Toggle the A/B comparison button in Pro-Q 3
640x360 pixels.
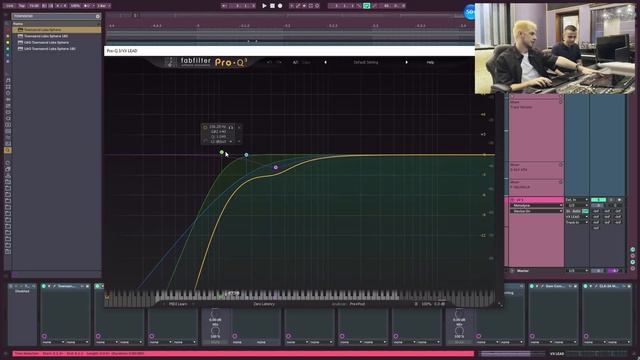tap(296, 62)
